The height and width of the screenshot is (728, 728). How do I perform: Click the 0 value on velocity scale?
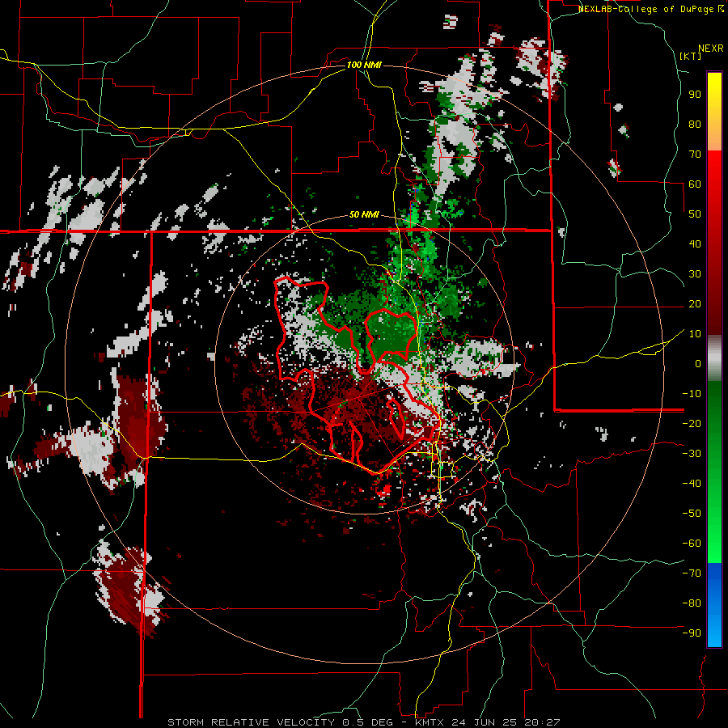(698, 364)
